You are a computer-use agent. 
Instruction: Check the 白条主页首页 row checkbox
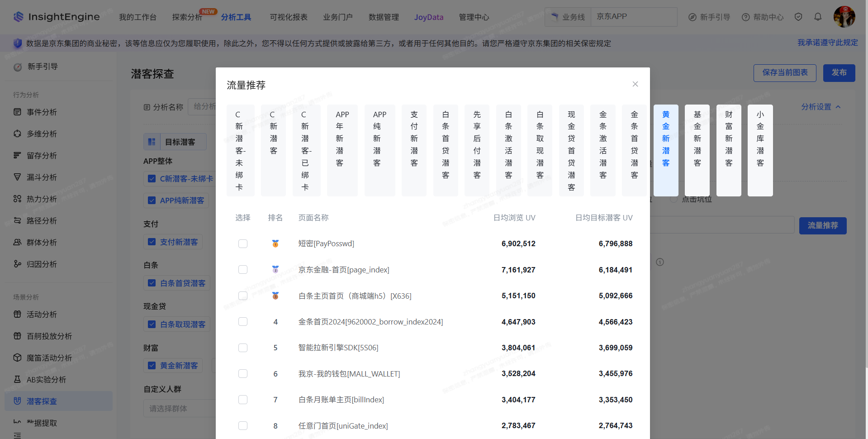[243, 296]
